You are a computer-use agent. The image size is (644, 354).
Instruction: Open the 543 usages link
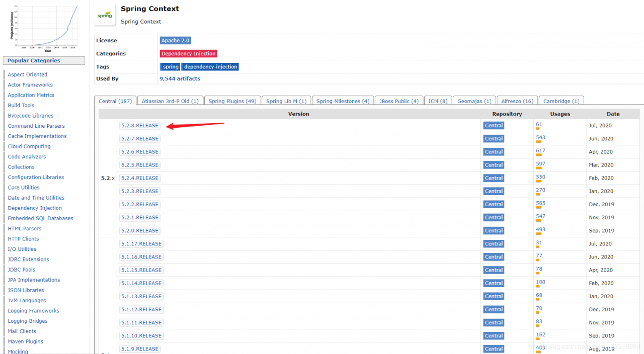click(x=540, y=137)
